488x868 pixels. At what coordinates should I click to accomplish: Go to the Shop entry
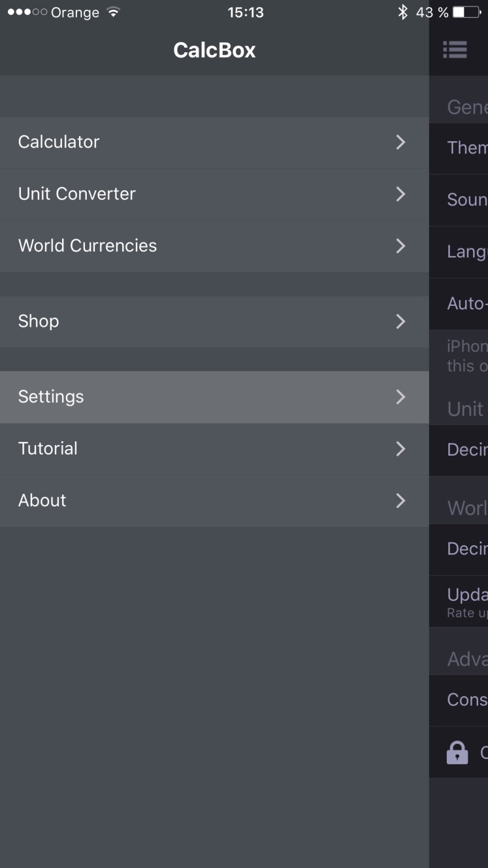[214, 321]
